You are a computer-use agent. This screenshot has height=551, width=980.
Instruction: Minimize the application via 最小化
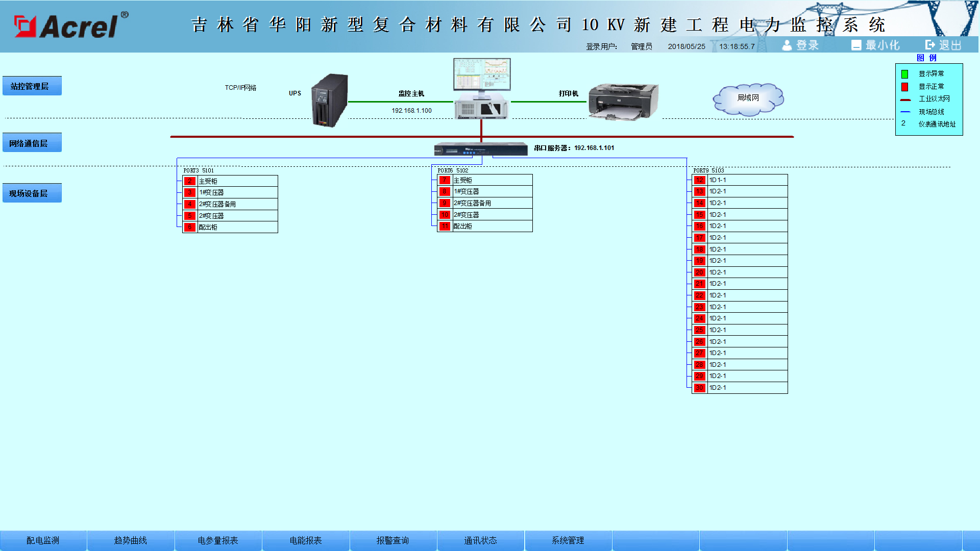(875, 45)
